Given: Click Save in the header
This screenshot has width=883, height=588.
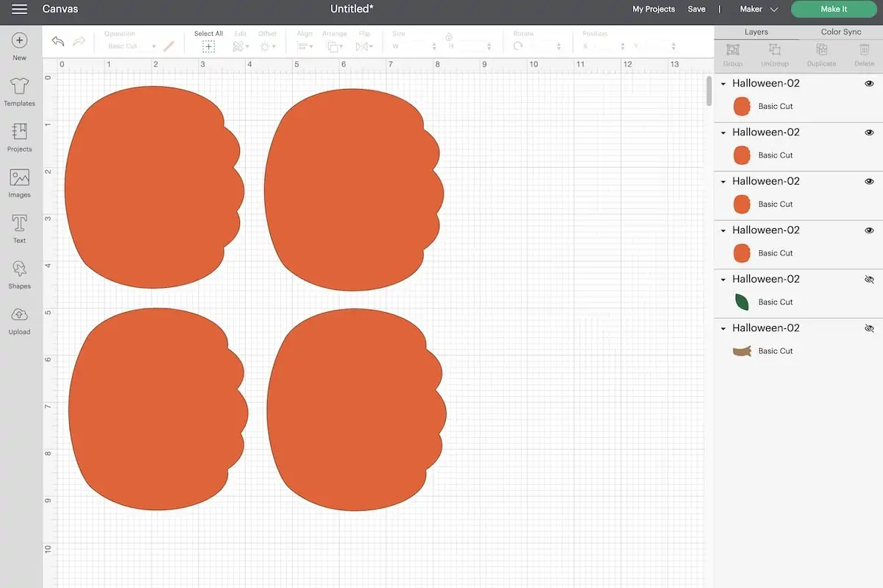Looking at the screenshot, I should [x=696, y=10].
